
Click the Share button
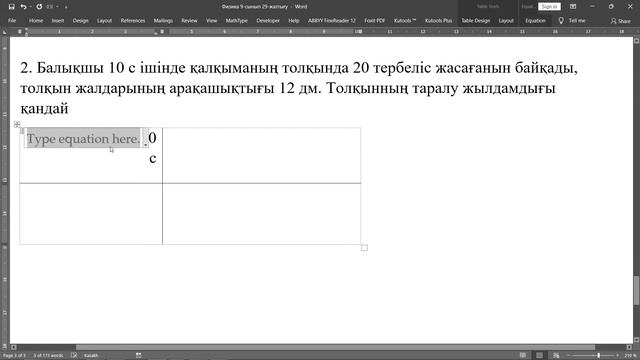click(x=620, y=21)
